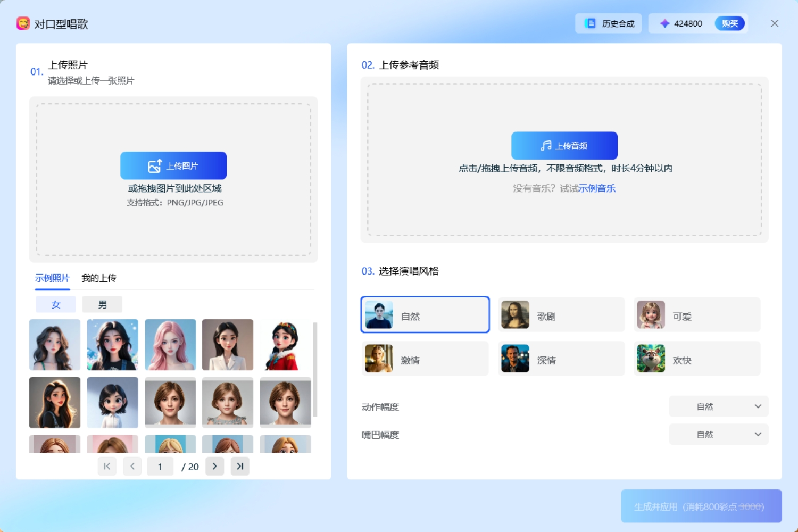The height and width of the screenshot is (532, 798).
Task: Expand the 动作幅度 dropdown
Action: [718, 406]
